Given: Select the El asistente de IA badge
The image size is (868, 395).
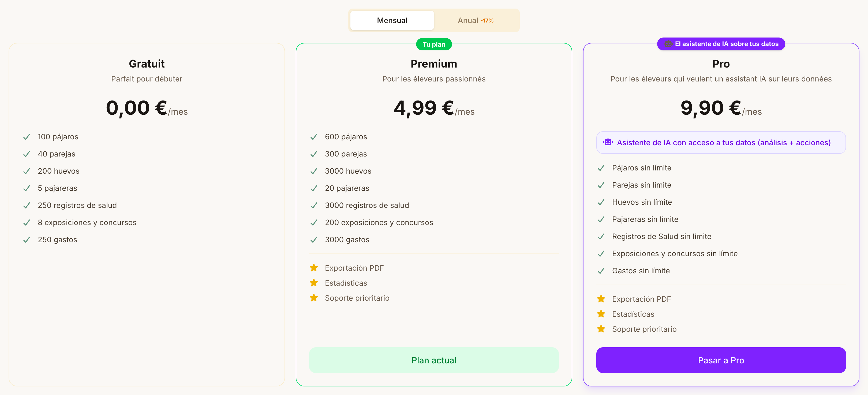Looking at the screenshot, I should point(721,44).
